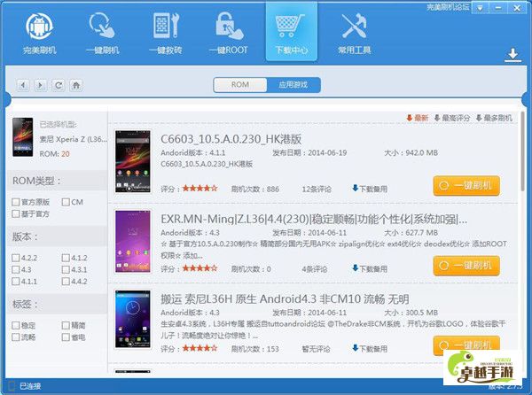The width and height of the screenshot is (532, 395).
Task: Click 一键刷机 button for C6603 HK港版 ROM
Action: (466, 186)
